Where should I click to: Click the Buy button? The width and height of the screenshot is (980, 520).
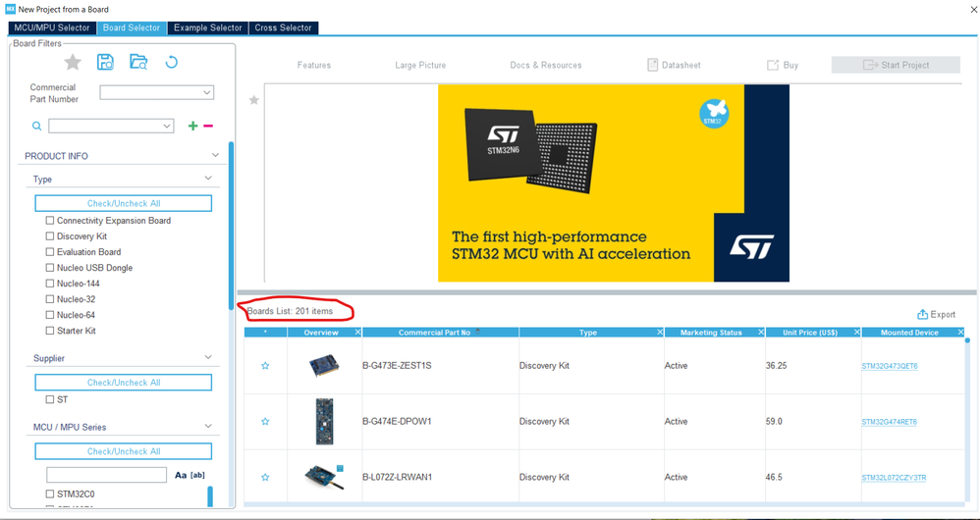(783, 65)
